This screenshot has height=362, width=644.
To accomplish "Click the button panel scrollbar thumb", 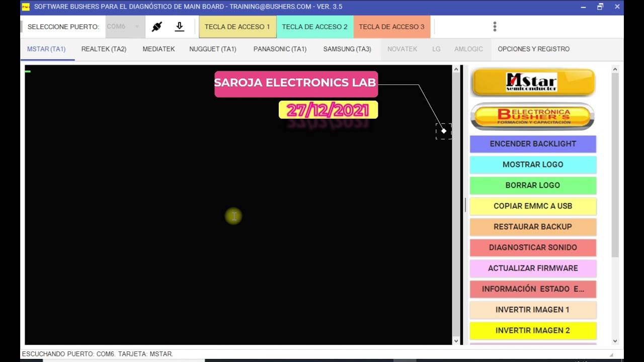I will click(615, 166).
